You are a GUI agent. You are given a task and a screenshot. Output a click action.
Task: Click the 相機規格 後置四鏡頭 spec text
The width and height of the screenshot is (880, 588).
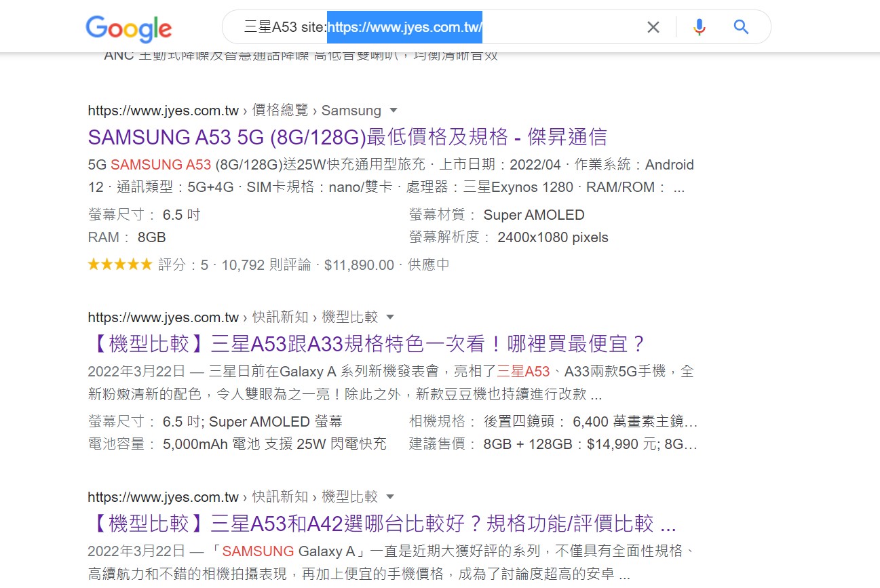tap(553, 422)
